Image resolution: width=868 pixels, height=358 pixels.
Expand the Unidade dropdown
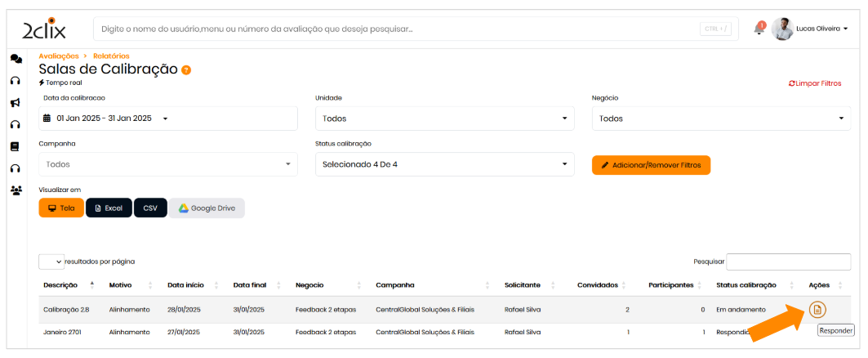click(x=444, y=119)
